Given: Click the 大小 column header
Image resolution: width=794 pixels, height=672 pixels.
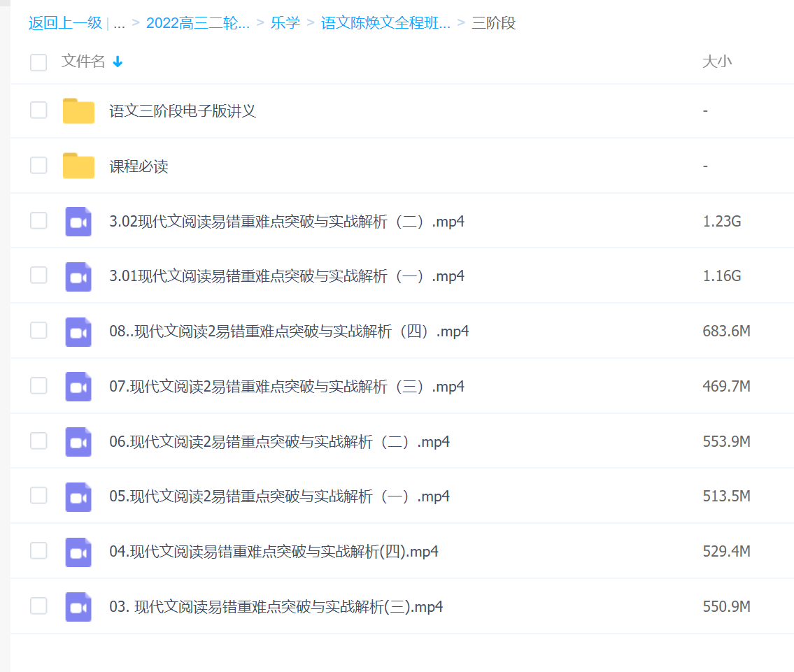Looking at the screenshot, I should pyautogui.click(x=717, y=62).
